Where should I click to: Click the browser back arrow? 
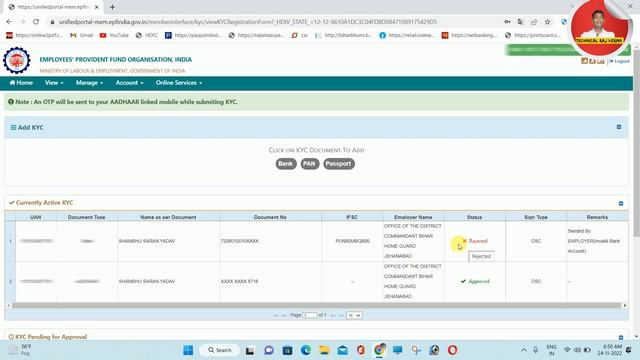coord(9,22)
